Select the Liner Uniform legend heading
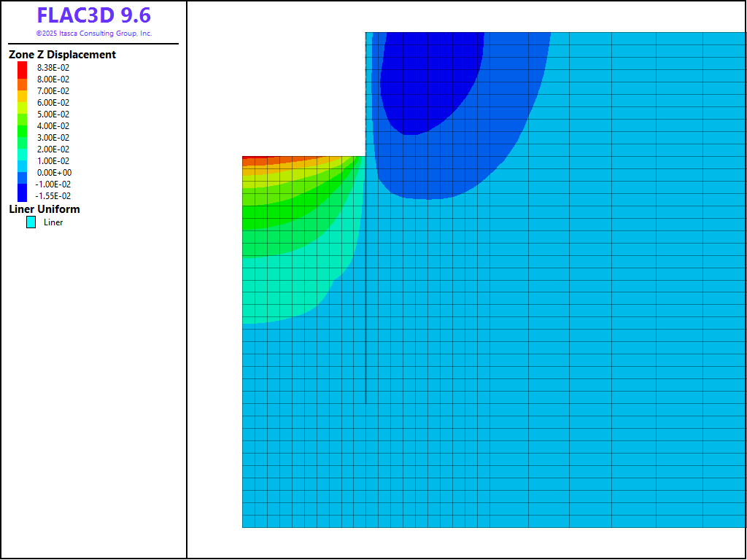This screenshot has height=560, width=747. 44,209
